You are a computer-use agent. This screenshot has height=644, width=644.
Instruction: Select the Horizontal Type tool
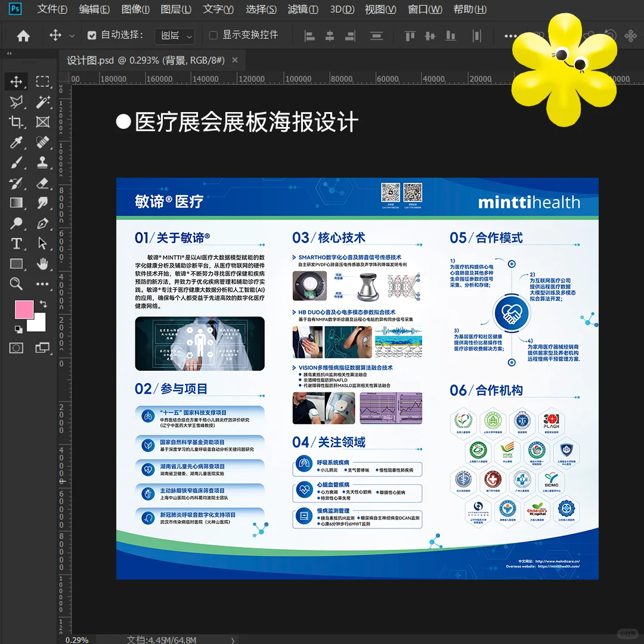coord(16,243)
